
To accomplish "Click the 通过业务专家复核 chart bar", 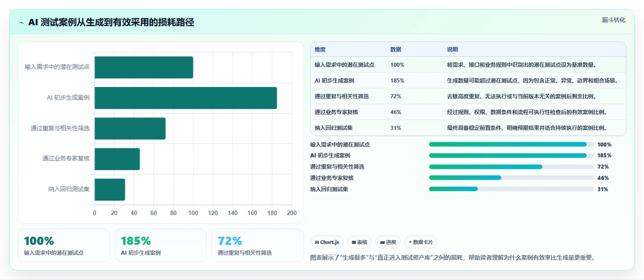I will tap(117, 159).
